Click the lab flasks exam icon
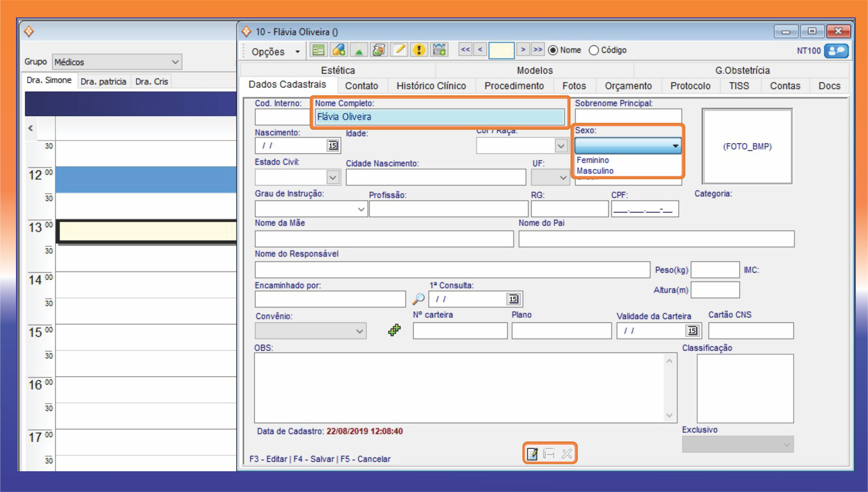Screen dimensions: 868x492 point(379,50)
